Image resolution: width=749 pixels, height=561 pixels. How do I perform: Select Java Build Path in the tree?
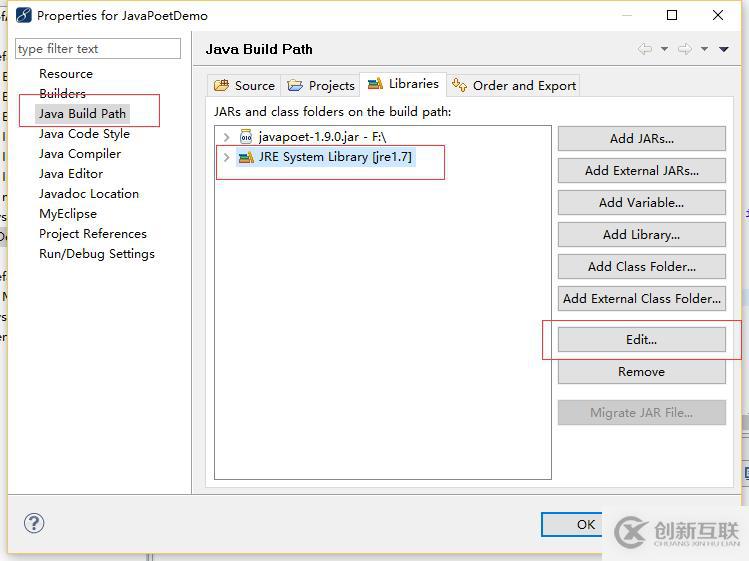tap(82, 114)
